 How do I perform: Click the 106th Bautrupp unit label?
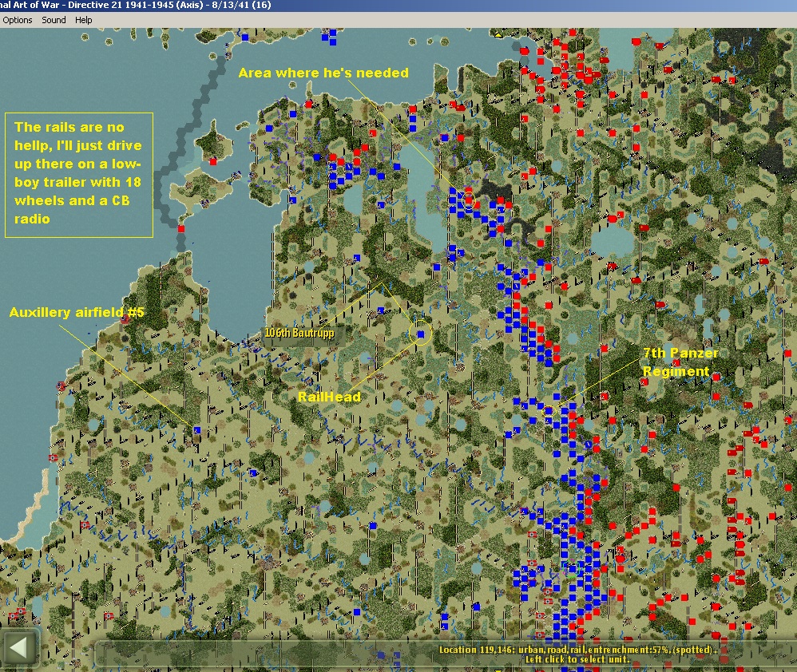pos(299,333)
